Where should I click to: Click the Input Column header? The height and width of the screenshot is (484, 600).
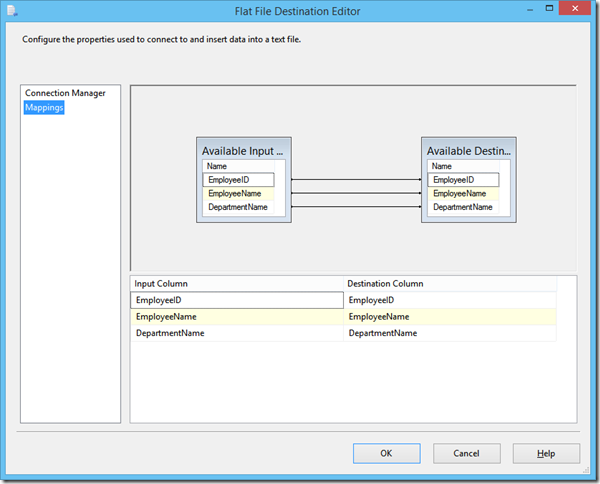237,284
